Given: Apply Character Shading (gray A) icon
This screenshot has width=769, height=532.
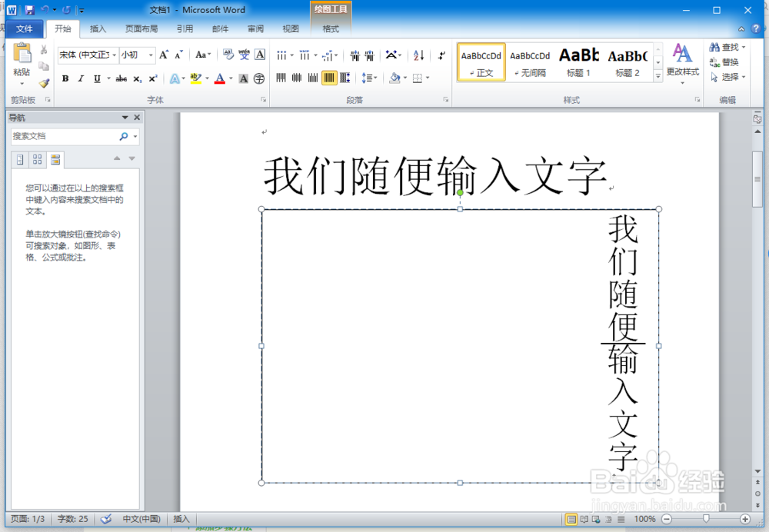Looking at the screenshot, I should click(x=243, y=78).
